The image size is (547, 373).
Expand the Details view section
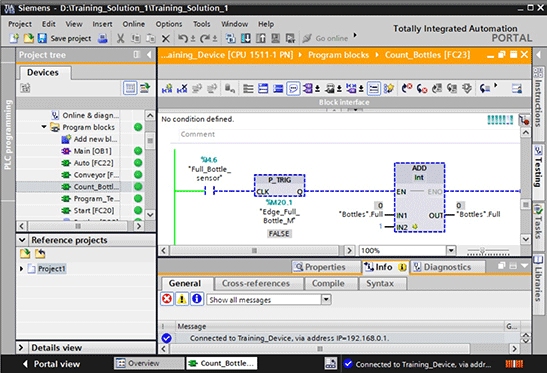(x=21, y=348)
